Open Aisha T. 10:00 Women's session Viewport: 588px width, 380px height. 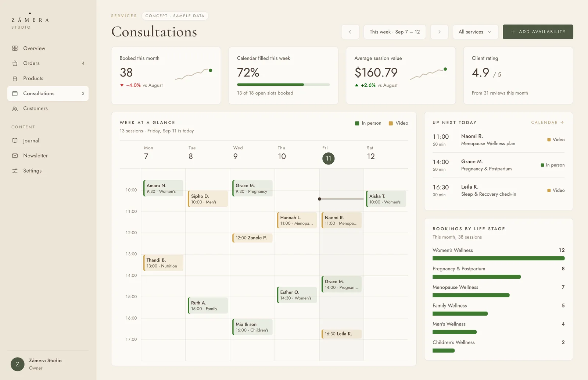click(386, 199)
